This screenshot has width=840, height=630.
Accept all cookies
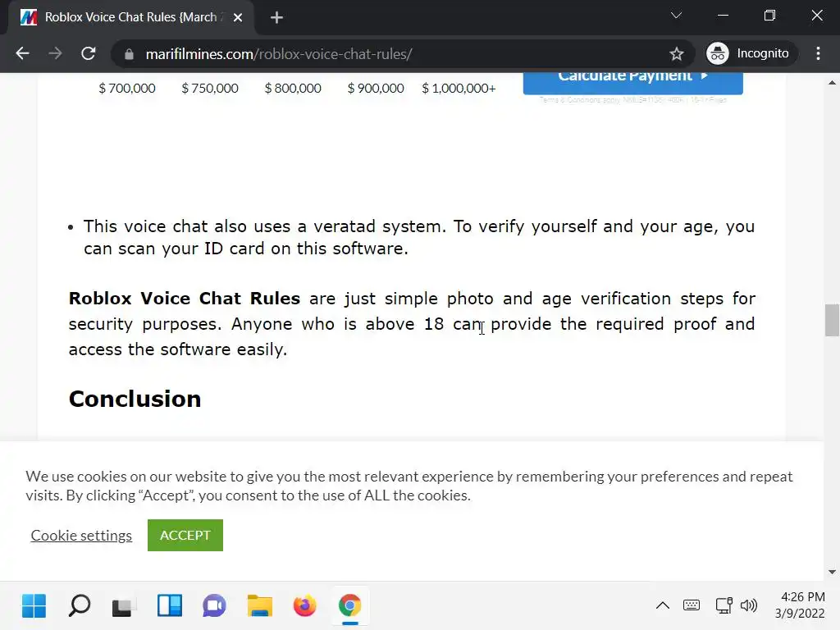[x=185, y=535]
